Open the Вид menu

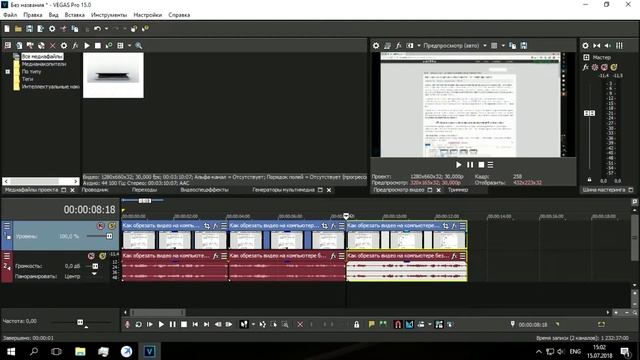point(53,15)
